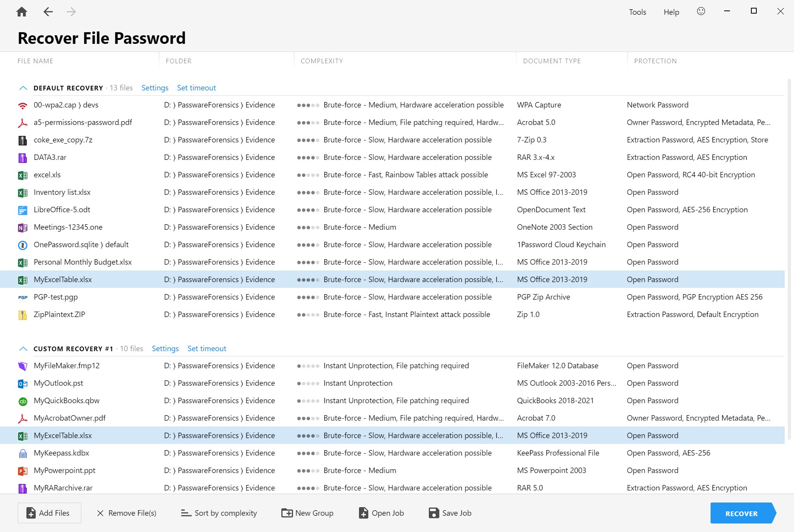The height and width of the screenshot is (532, 794).
Task: Sort by the File Name column header
Action: click(x=35, y=61)
